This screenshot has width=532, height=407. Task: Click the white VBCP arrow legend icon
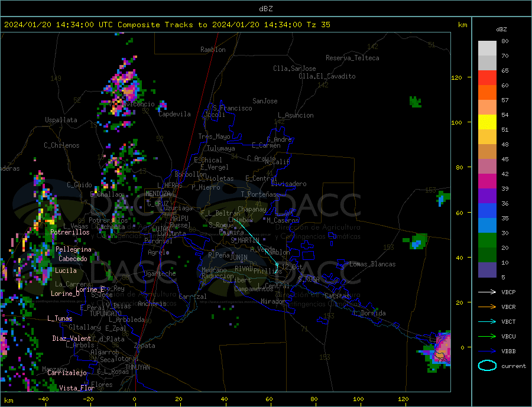pyautogui.click(x=487, y=292)
